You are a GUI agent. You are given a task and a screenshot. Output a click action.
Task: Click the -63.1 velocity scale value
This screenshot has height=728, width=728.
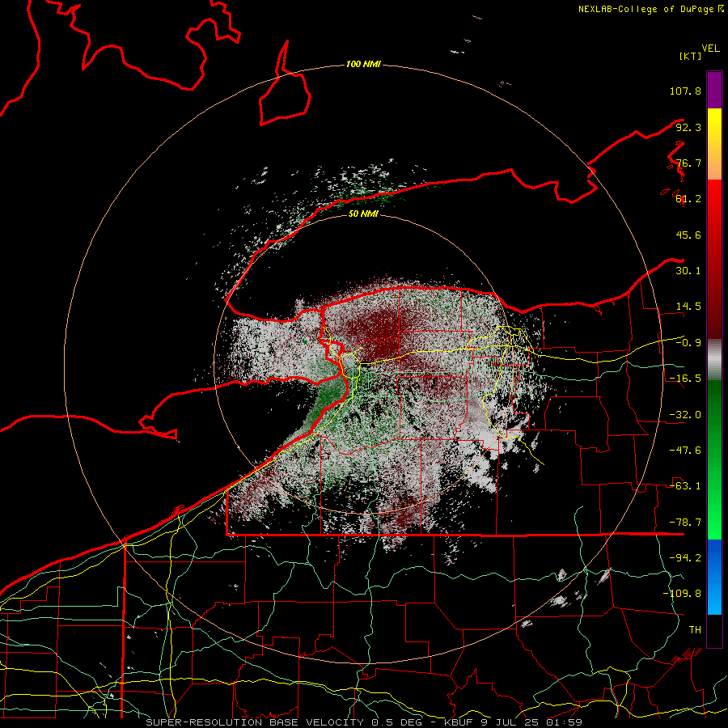pos(685,486)
